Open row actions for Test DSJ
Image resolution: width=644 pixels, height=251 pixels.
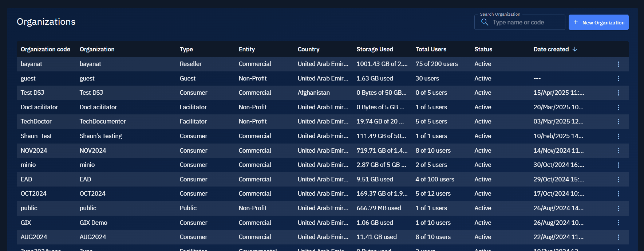618,93
